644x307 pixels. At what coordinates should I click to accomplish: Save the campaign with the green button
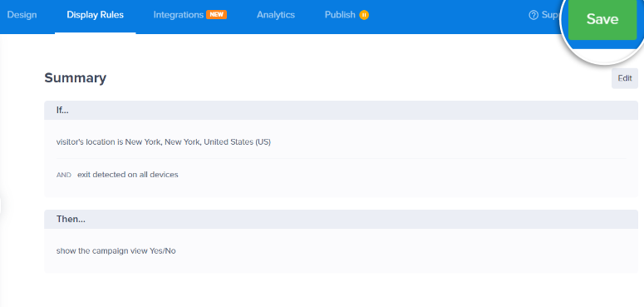pyautogui.click(x=602, y=19)
